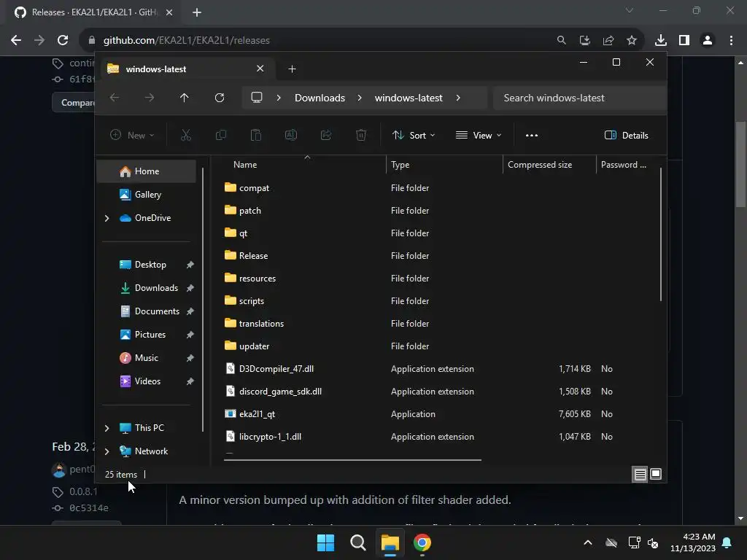
Task: Click the Paste clipboard icon in Explorer toolbar
Action: pos(256,135)
